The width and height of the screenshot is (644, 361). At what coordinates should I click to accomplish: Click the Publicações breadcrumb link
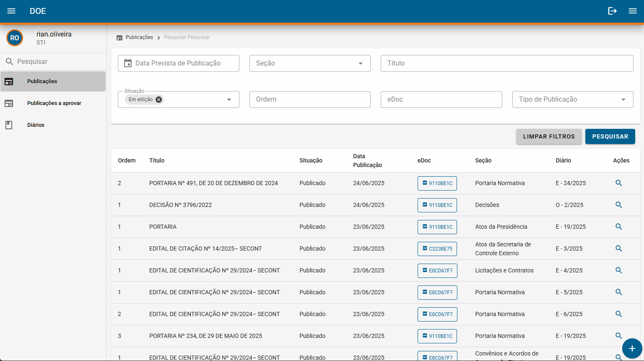point(139,37)
